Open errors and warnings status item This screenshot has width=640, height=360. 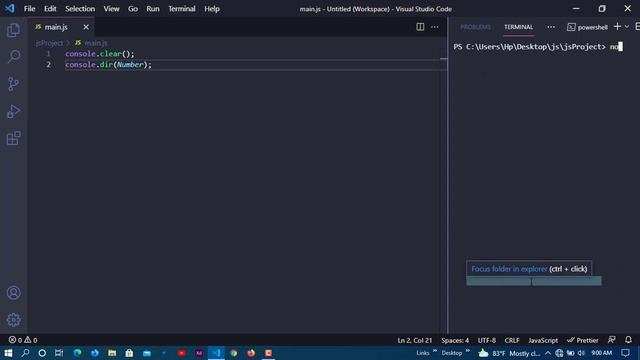tap(23, 340)
